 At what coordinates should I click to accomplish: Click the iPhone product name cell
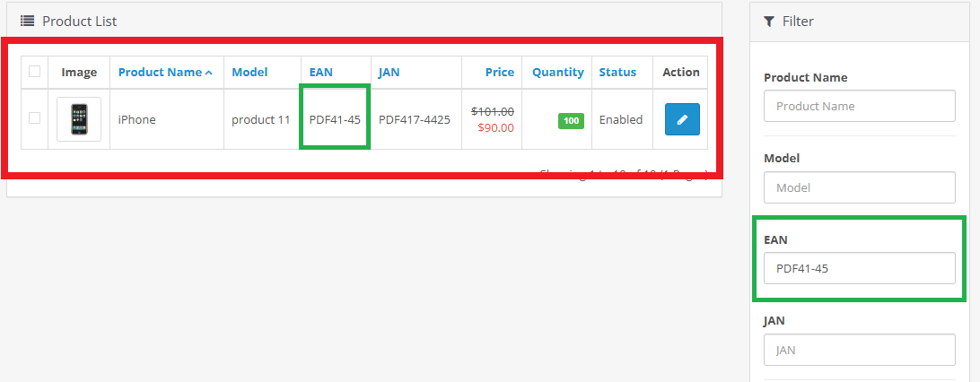coord(137,119)
